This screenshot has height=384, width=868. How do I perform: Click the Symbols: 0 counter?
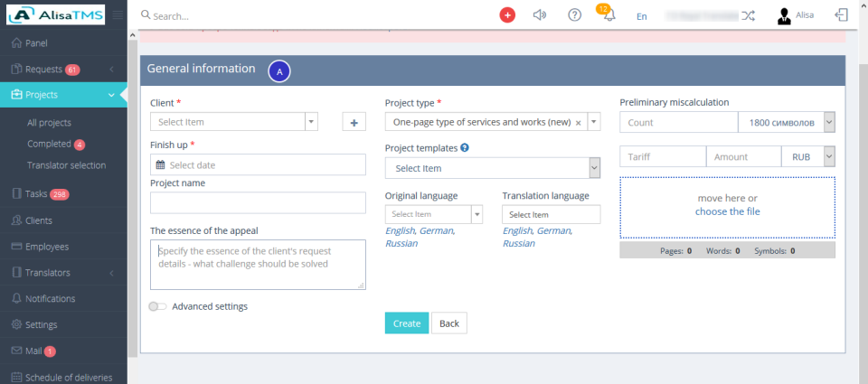(775, 250)
